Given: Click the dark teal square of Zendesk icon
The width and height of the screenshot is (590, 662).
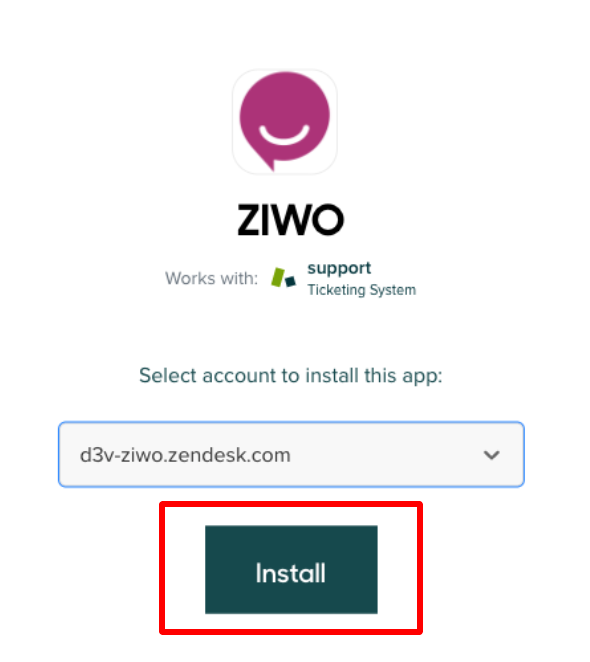Looking at the screenshot, I should pos(291,281).
